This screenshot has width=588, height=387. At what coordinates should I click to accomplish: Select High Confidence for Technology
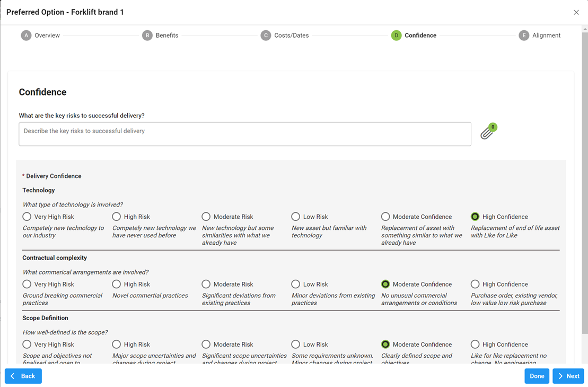[475, 217]
